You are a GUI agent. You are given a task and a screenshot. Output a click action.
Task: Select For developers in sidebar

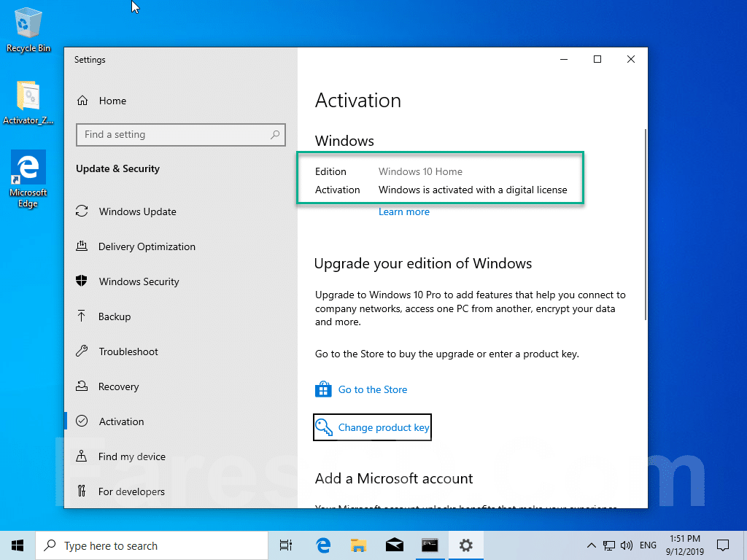(x=131, y=491)
